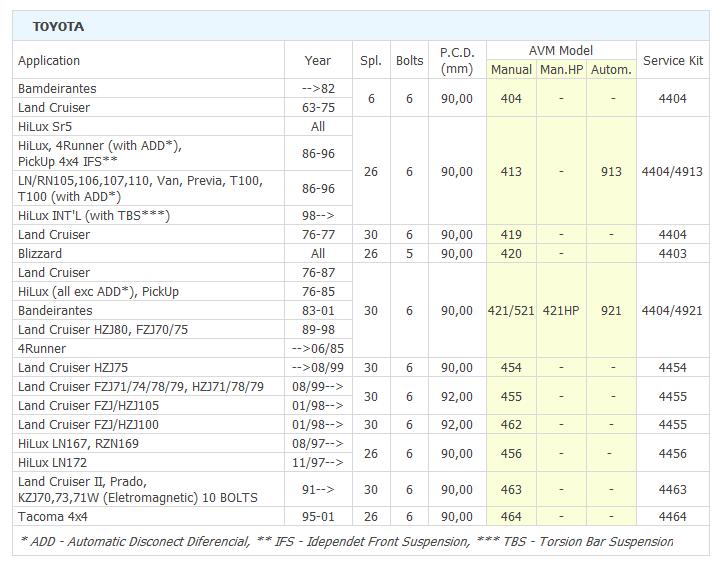Click service kit 4404/4913 cell
This screenshot has height=565, width=719.
click(672, 172)
